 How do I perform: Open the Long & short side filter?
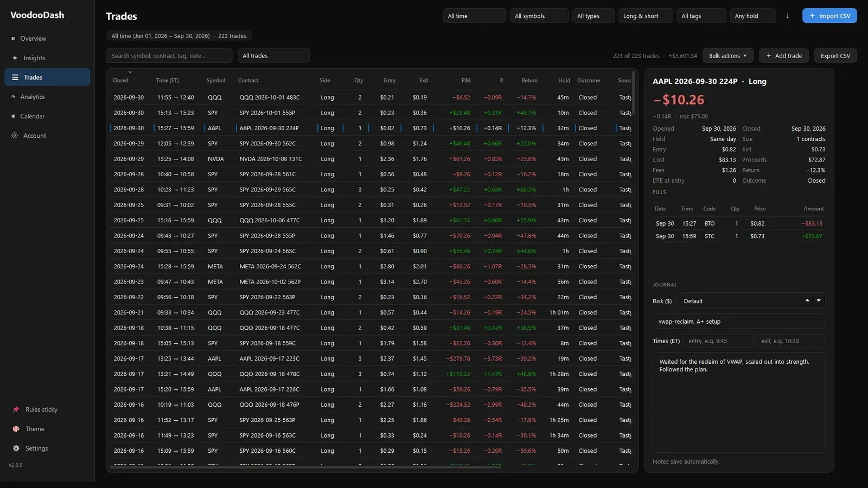point(646,16)
